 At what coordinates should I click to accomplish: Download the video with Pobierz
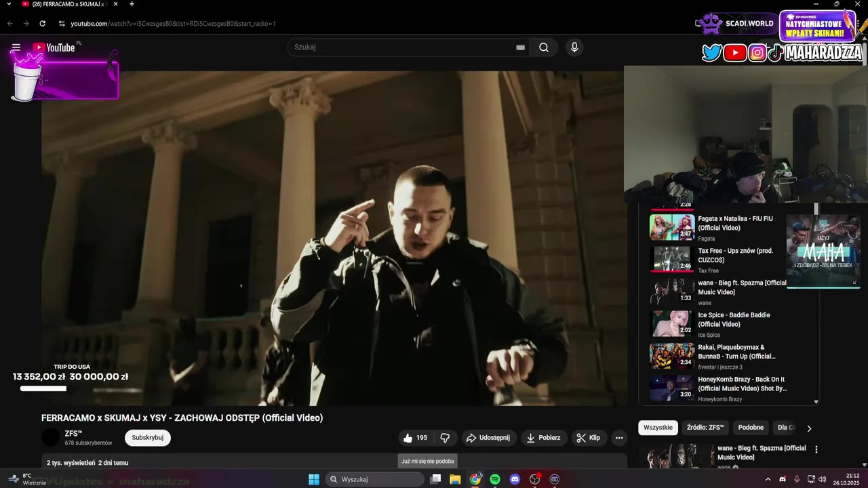click(x=544, y=438)
